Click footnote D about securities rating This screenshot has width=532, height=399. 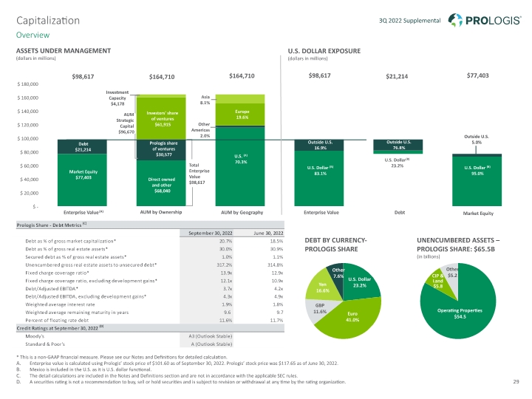pos(181,382)
